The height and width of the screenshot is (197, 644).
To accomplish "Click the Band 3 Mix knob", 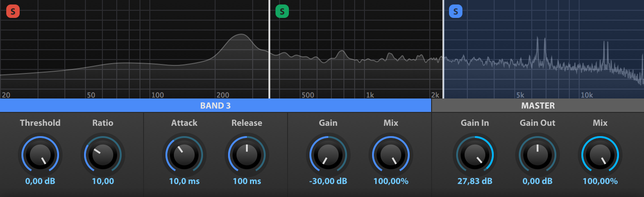I will 391,155.
